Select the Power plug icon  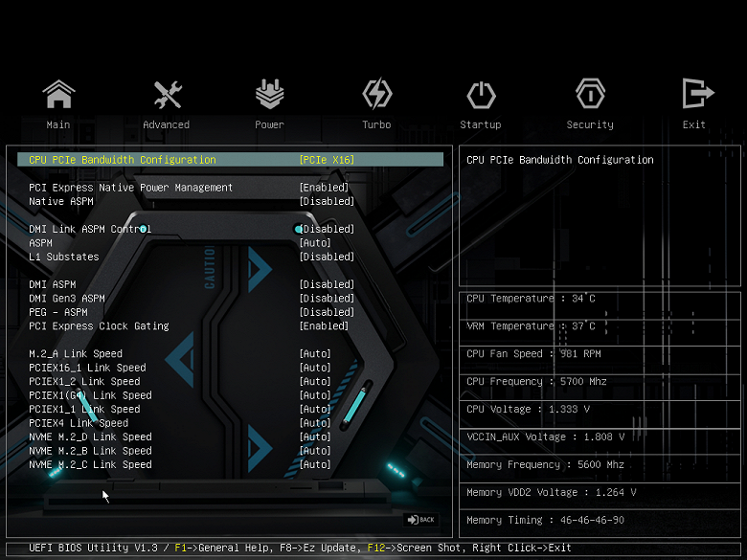(x=270, y=94)
